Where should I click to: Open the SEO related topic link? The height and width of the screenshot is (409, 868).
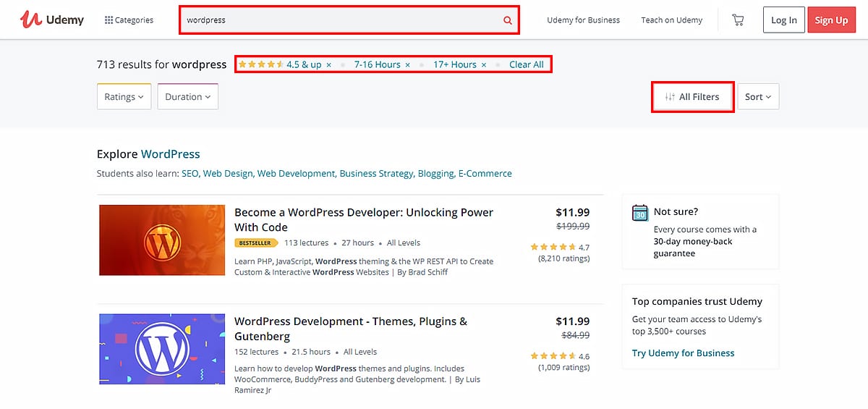(190, 174)
